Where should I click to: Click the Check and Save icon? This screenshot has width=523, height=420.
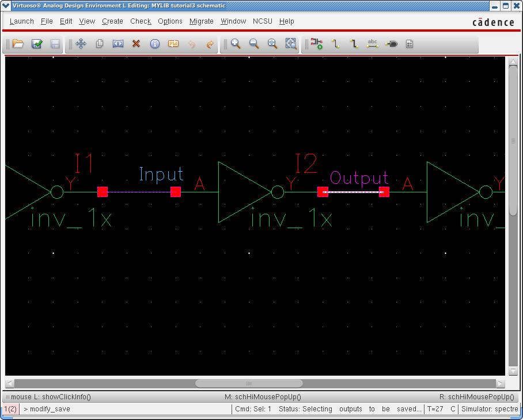click(x=37, y=44)
